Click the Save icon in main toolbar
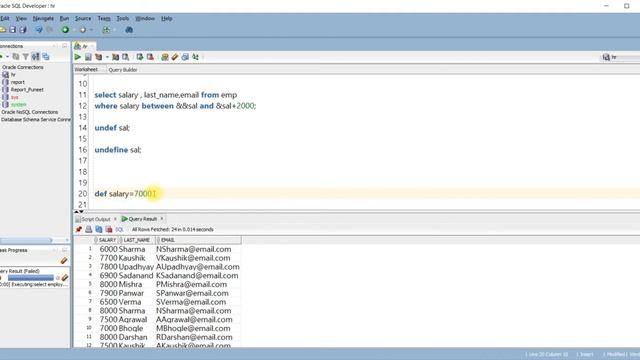 pos(13,30)
